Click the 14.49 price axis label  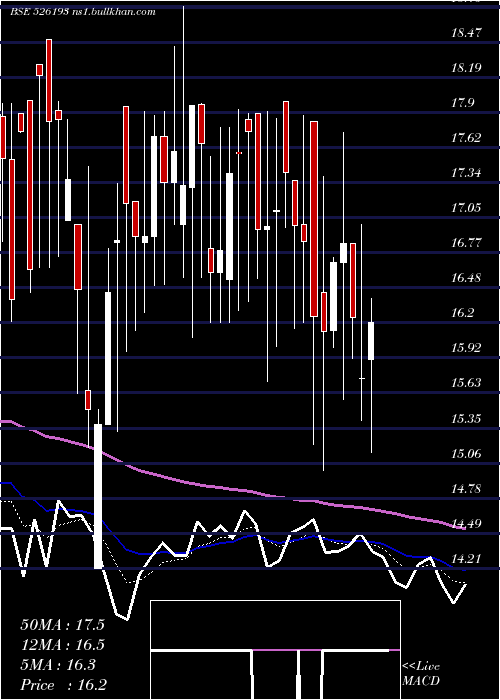coord(467,523)
